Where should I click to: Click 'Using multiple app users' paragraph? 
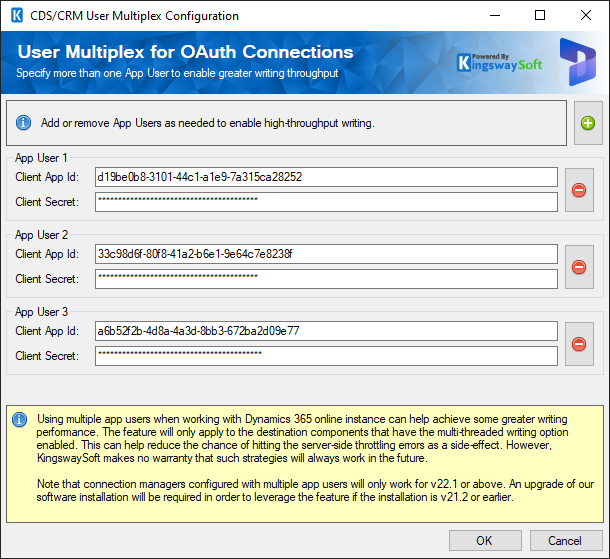point(303,438)
